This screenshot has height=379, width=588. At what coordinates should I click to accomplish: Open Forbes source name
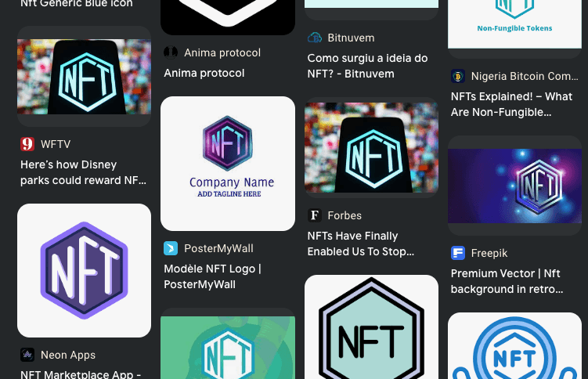pyautogui.click(x=345, y=215)
